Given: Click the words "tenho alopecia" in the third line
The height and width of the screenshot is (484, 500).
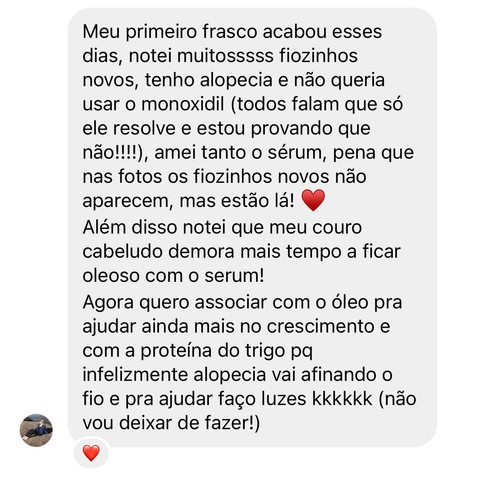Looking at the screenshot, I should [209, 80].
